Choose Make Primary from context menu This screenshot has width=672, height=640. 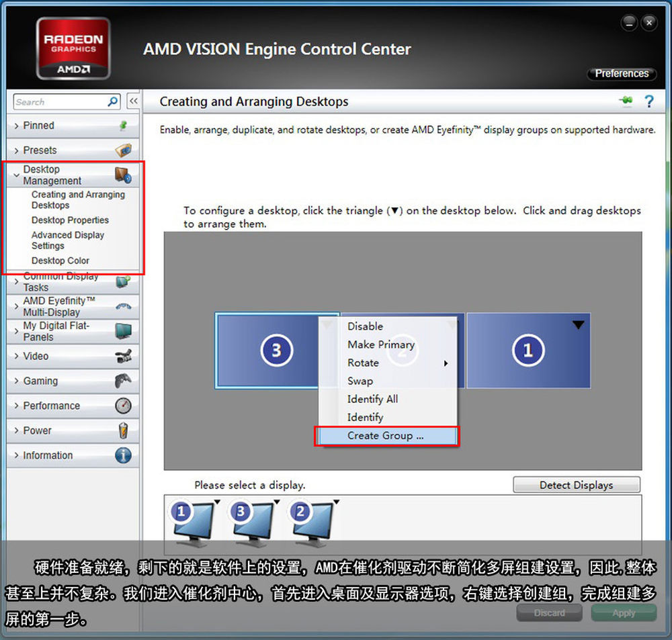click(x=388, y=345)
